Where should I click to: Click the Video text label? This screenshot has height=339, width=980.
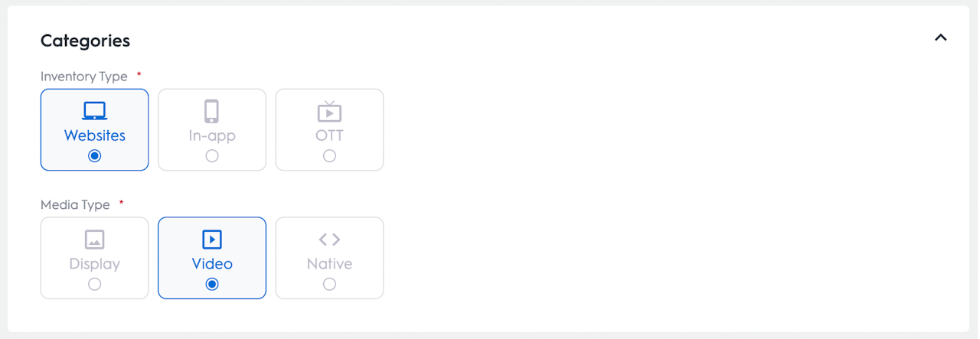pyautogui.click(x=212, y=264)
